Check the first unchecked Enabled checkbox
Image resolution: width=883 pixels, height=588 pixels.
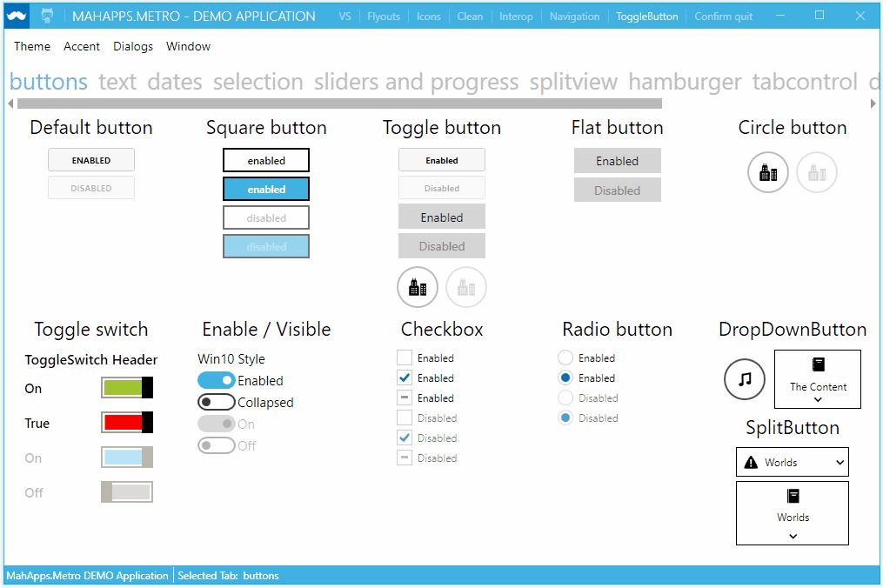pyautogui.click(x=405, y=357)
